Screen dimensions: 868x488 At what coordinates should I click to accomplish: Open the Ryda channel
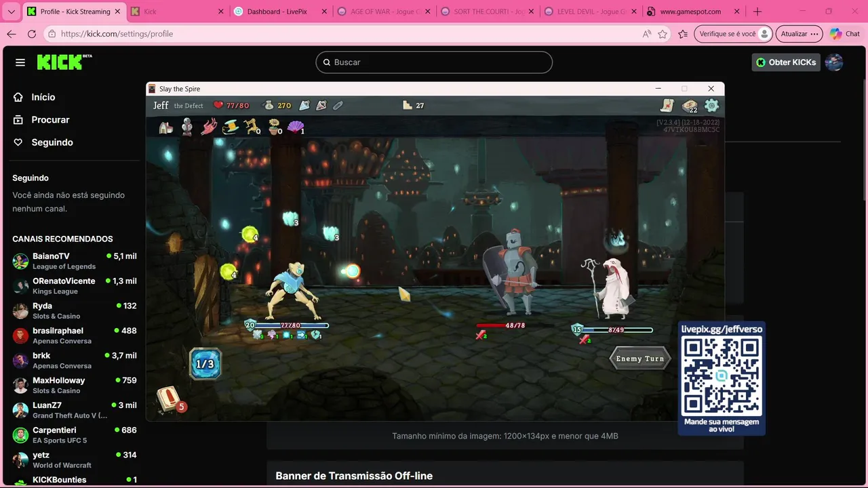[x=75, y=310]
